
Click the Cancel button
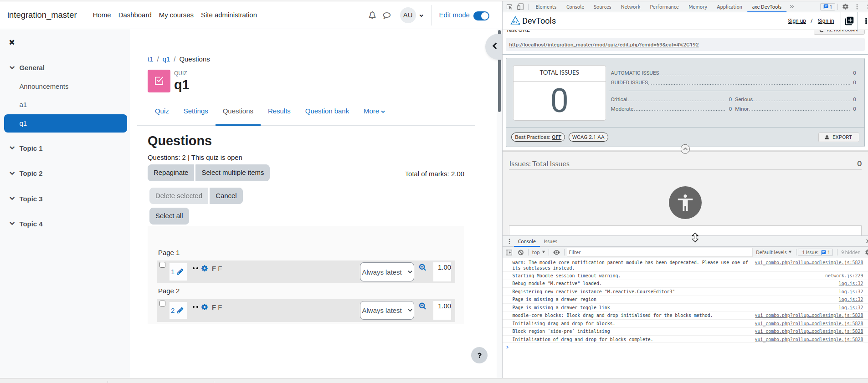(x=226, y=196)
